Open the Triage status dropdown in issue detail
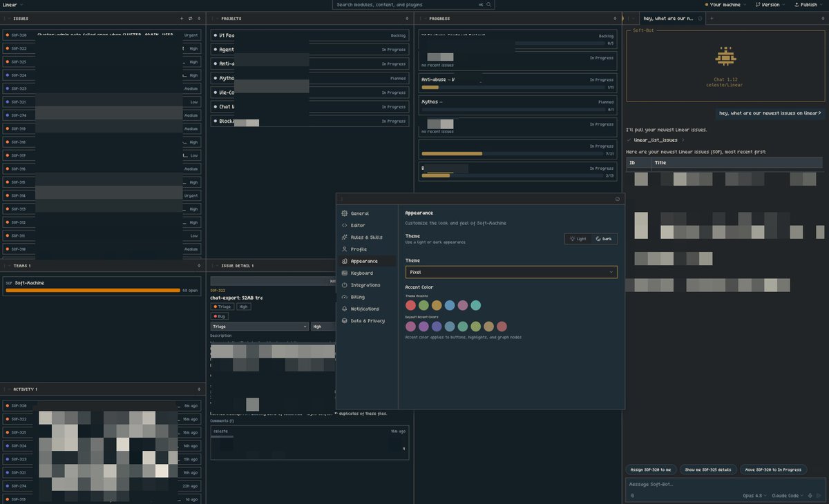The height and width of the screenshot is (504, 829). 259,327
